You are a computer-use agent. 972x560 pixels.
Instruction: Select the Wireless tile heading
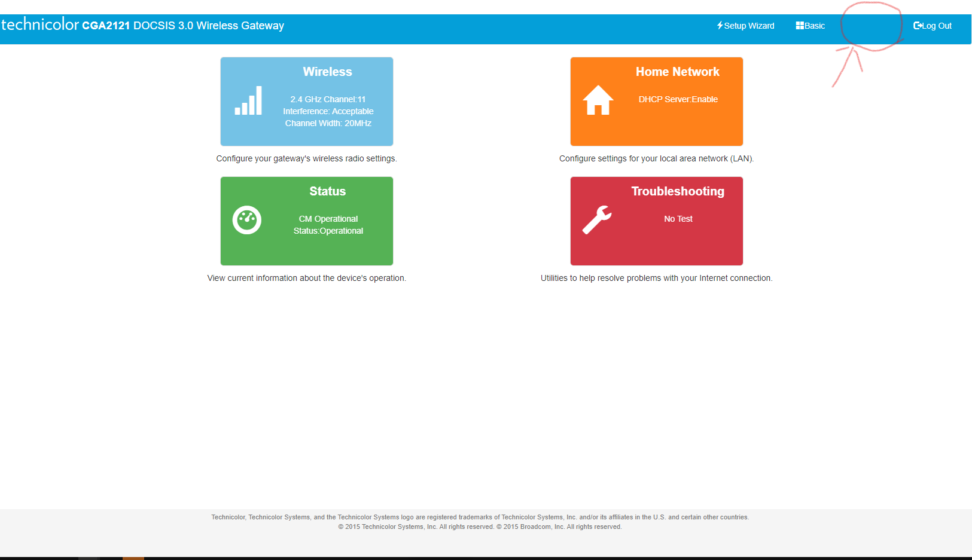pos(328,72)
